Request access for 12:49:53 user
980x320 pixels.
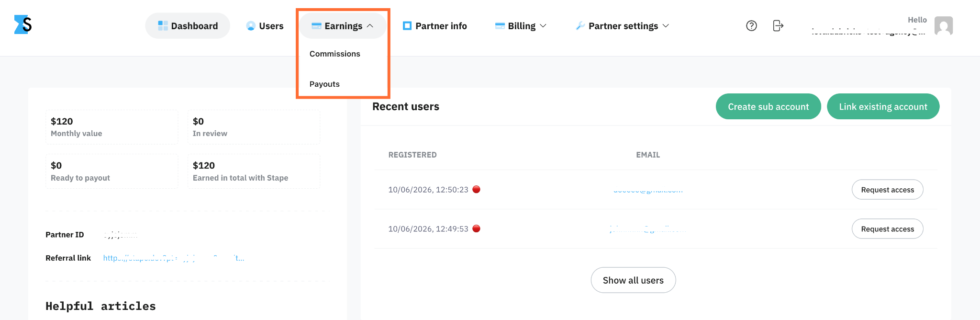tap(888, 229)
